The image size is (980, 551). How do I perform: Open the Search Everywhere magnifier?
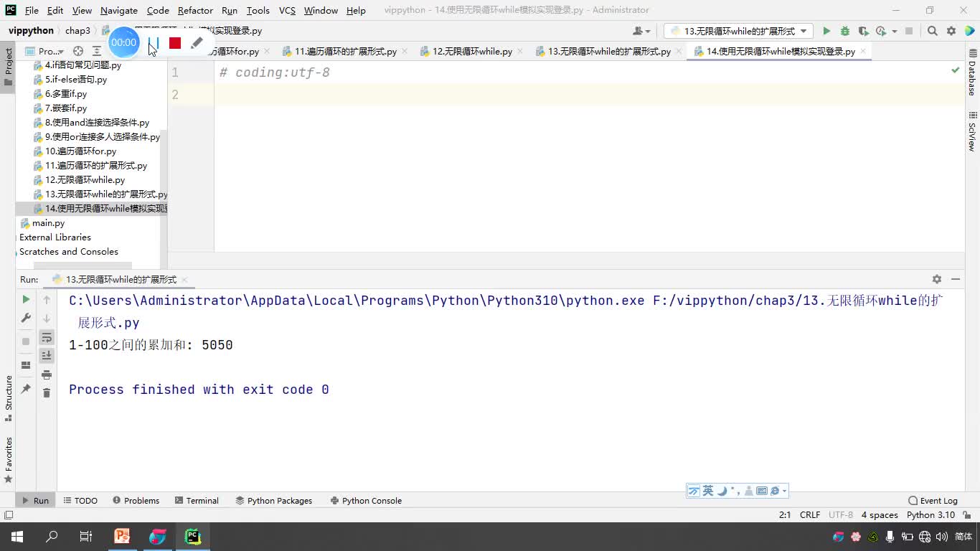(933, 31)
